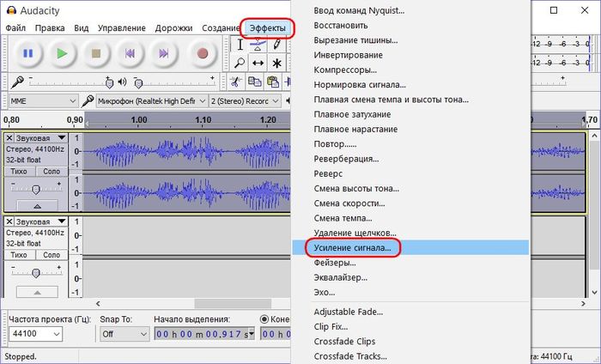Open the Файл menu
The width and height of the screenshot is (601, 364).
point(15,28)
